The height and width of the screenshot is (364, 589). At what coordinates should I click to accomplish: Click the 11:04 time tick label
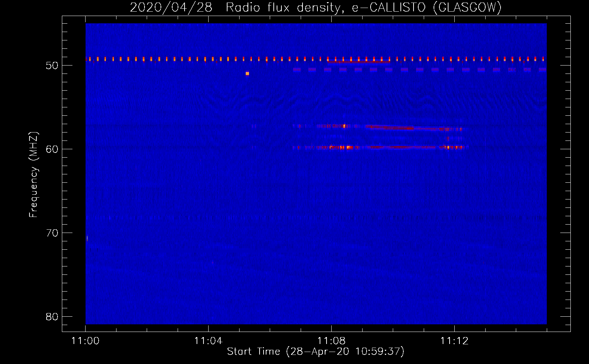pos(208,341)
